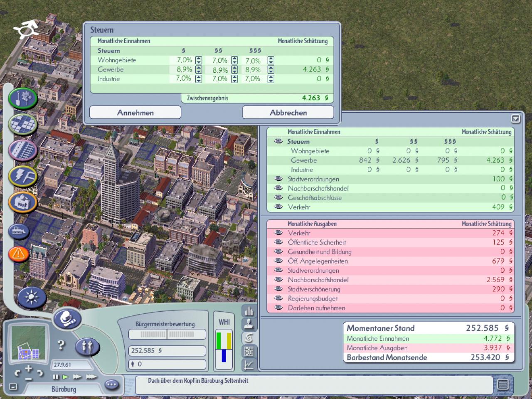Toggle the eye for Öff. Angelegenheiten
This screenshot has width=532, height=399.
(x=278, y=261)
